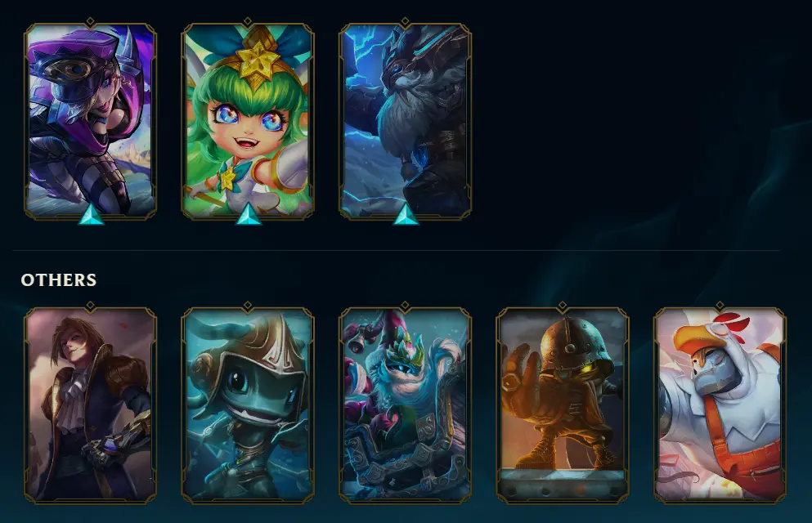Open the chicken costume Galio skin card
The height and width of the screenshot is (523, 812).
[x=720, y=405]
